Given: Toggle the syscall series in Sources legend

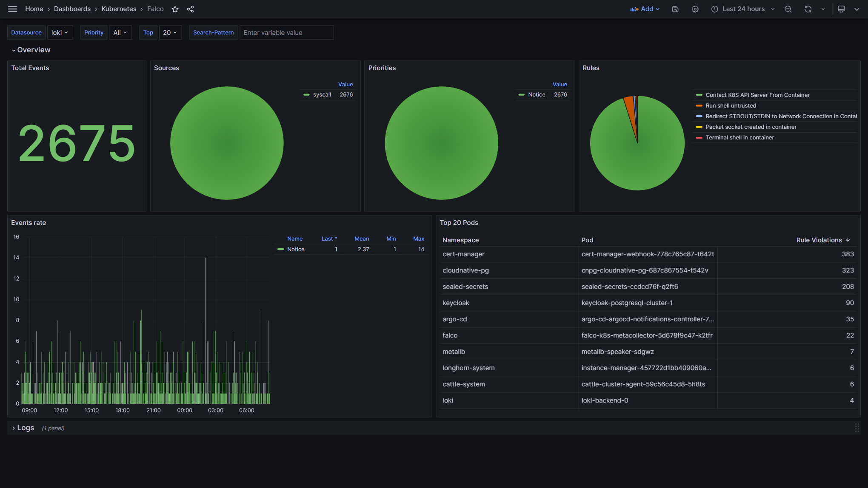Looking at the screenshot, I should tap(322, 95).
